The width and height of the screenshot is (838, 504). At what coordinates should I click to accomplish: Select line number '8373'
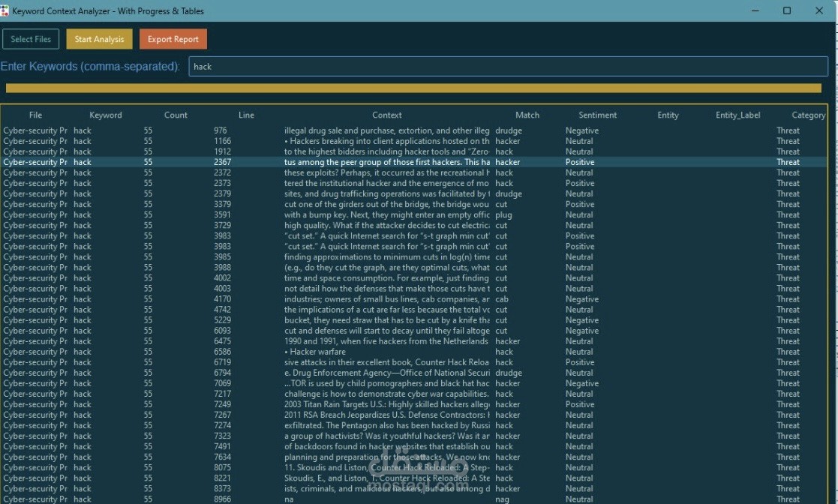pos(222,488)
